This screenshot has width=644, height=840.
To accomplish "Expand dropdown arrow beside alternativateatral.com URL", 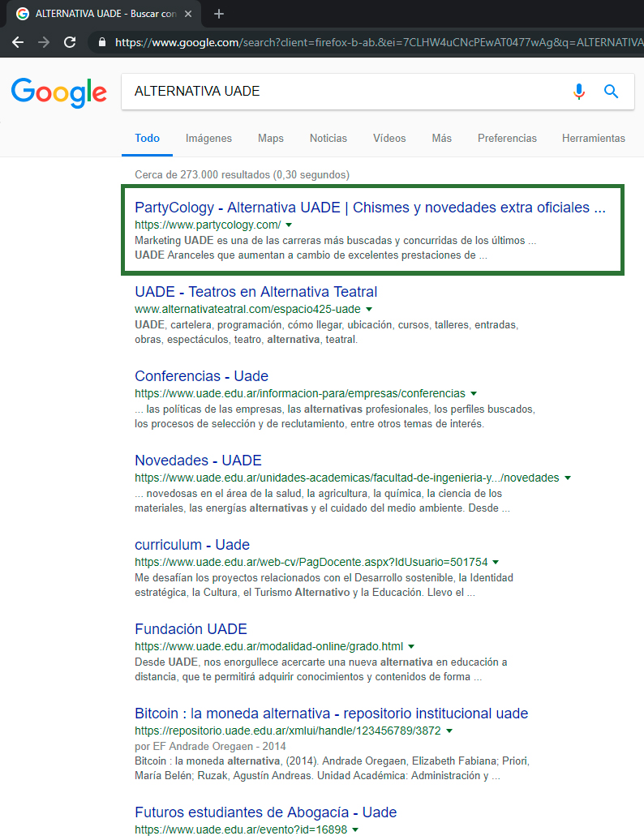I will [x=368, y=309].
